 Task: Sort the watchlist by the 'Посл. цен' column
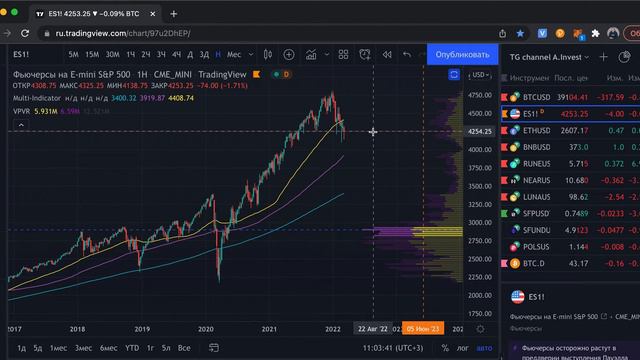(571, 78)
